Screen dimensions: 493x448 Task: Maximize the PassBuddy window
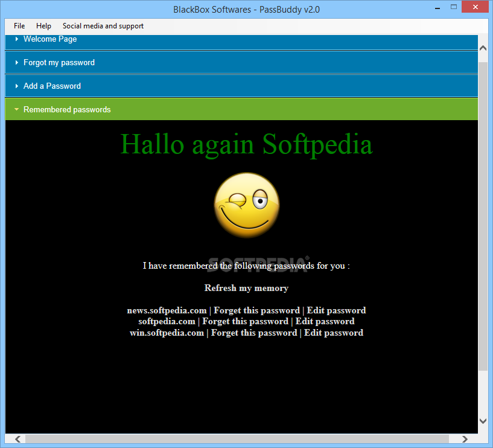pyautogui.click(x=453, y=7)
